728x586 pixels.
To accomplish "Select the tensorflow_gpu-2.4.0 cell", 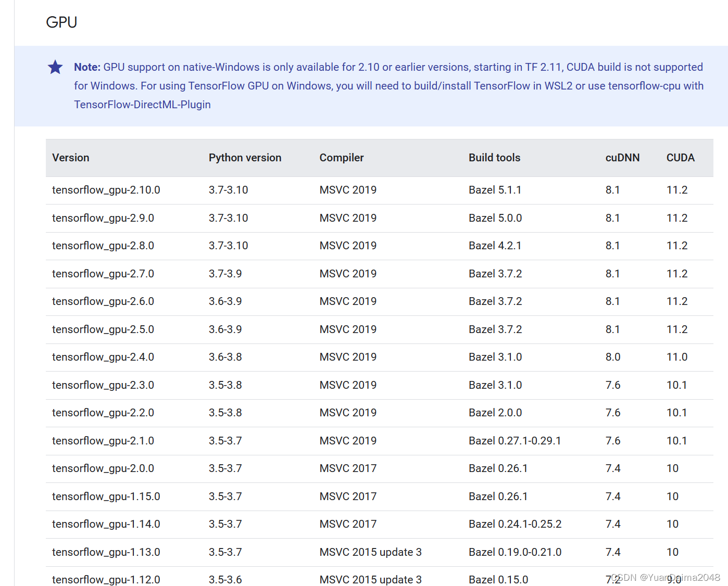I will [x=103, y=357].
